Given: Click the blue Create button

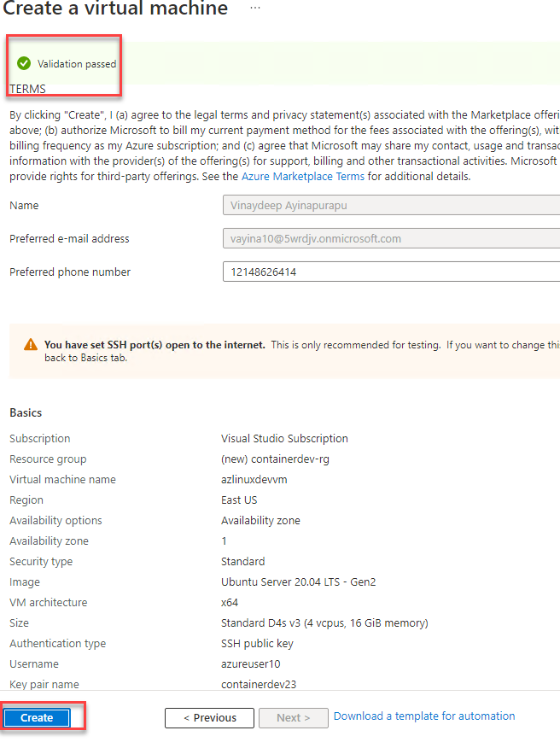Looking at the screenshot, I should (37, 717).
